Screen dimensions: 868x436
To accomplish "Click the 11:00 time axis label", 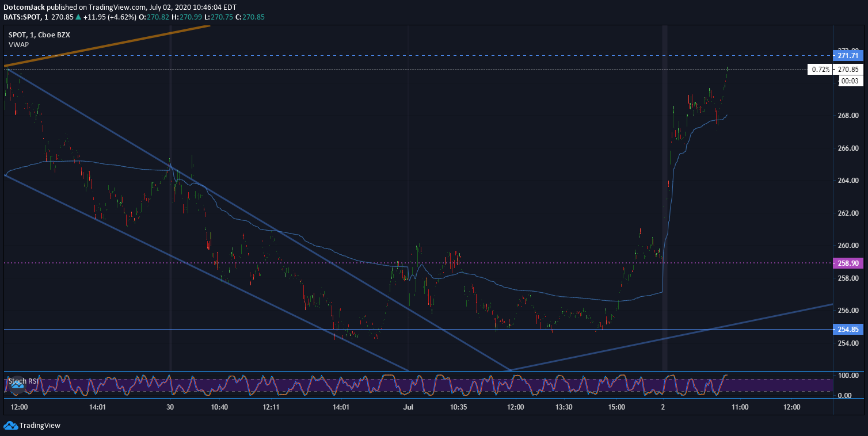I will pos(740,407).
